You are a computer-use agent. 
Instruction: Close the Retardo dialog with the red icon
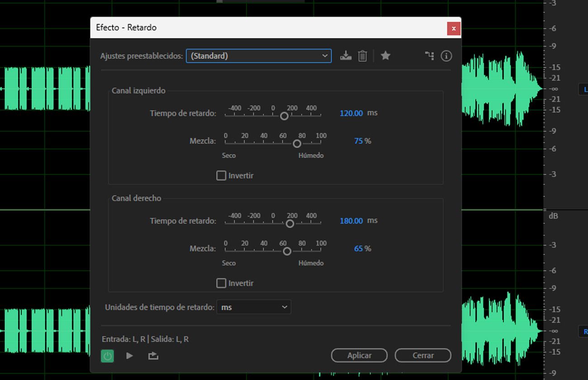tap(453, 28)
